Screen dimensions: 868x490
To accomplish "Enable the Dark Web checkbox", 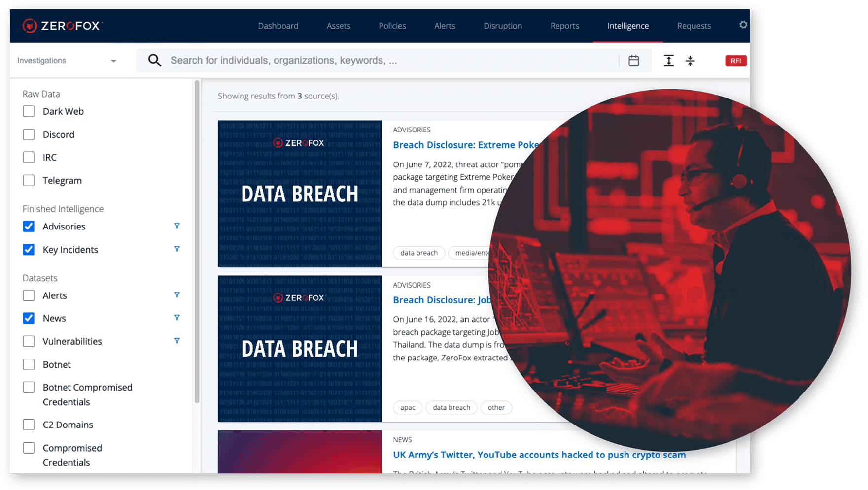I will click(x=29, y=111).
